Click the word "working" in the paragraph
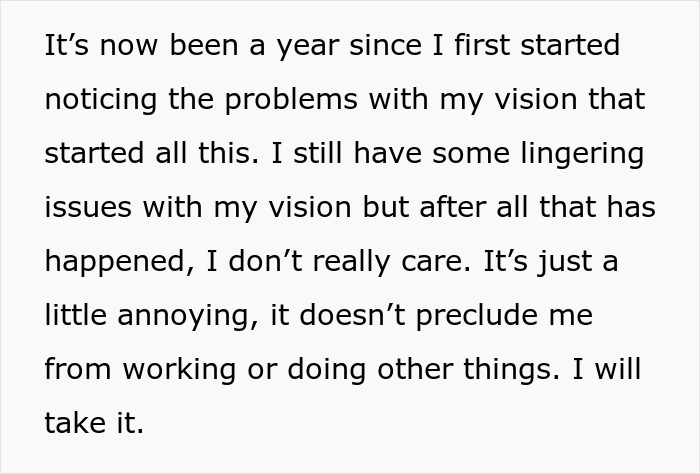 (179, 371)
